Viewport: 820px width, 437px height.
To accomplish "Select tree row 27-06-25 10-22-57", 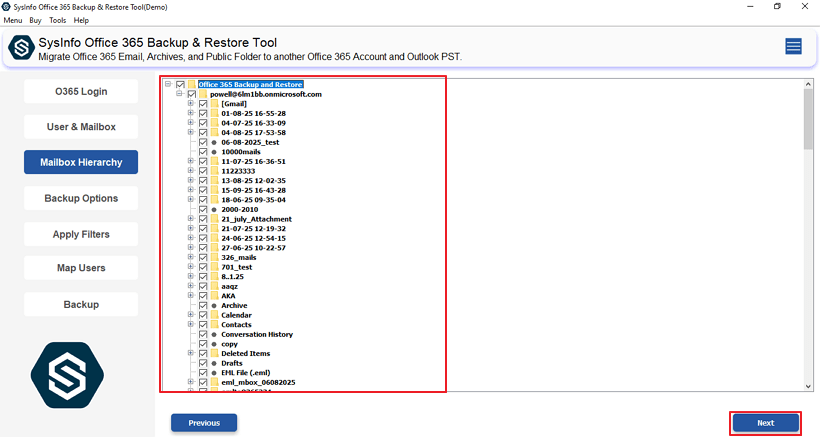I will pyautogui.click(x=254, y=248).
